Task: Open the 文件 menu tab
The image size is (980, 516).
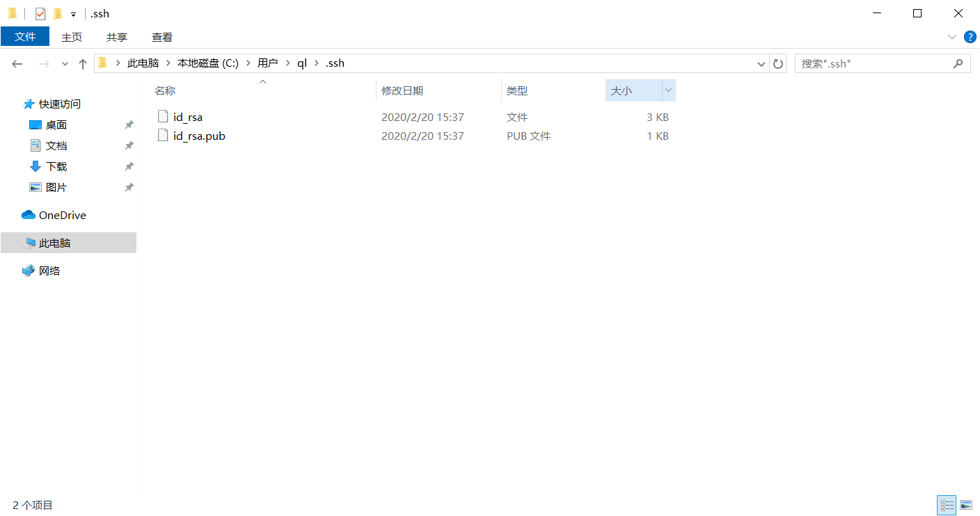Action: click(25, 37)
